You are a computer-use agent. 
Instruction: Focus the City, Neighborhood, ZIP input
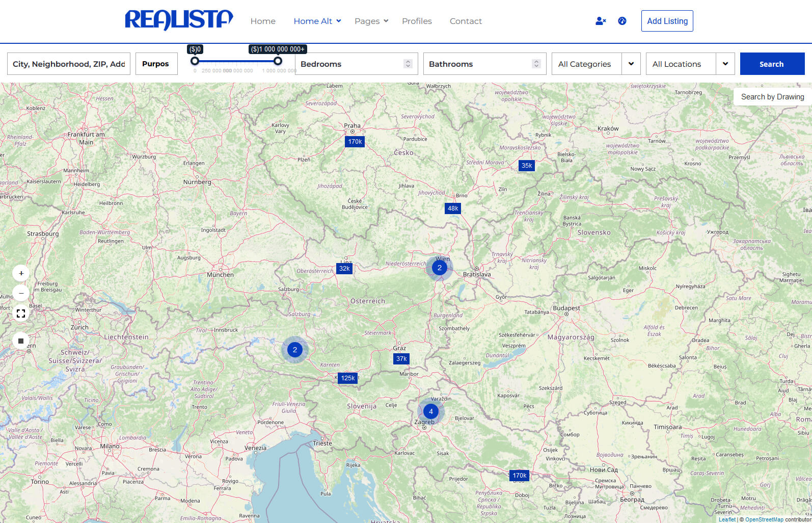point(69,64)
